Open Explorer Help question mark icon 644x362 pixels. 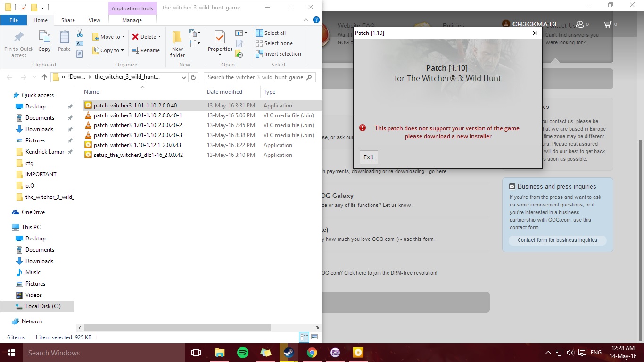pyautogui.click(x=316, y=20)
